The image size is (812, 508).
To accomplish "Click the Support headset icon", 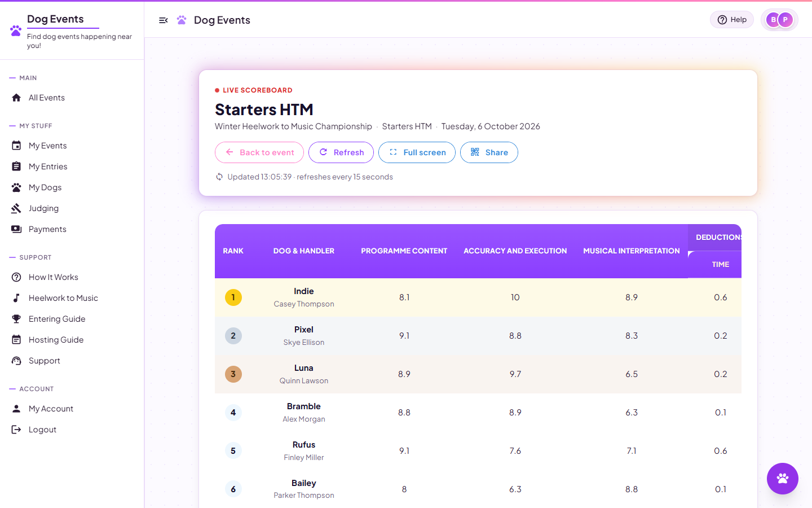I will click(x=16, y=361).
